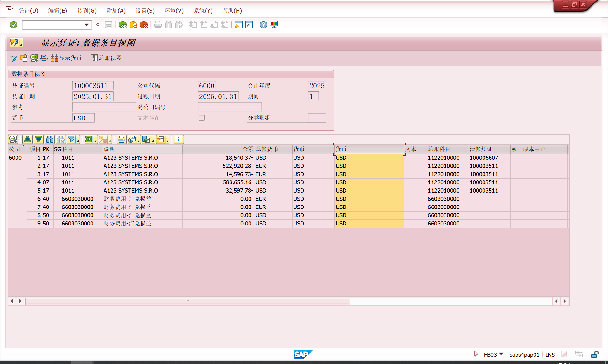Open the FB03 status bar dropdown arrow

pyautogui.click(x=501, y=354)
